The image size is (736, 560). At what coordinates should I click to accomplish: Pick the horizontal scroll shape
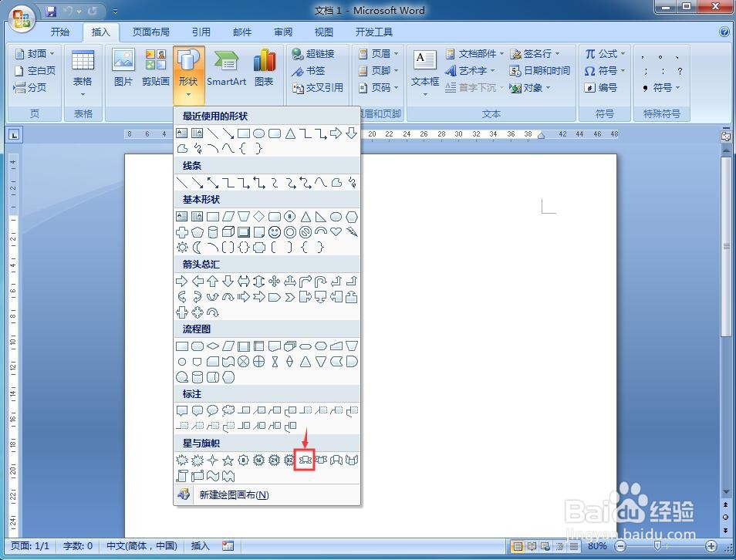coord(198,476)
